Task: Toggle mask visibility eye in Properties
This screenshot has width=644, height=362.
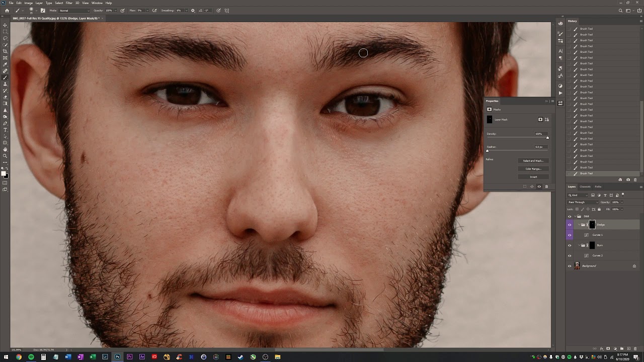Action: pyautogui.click(x=539, y=187)
